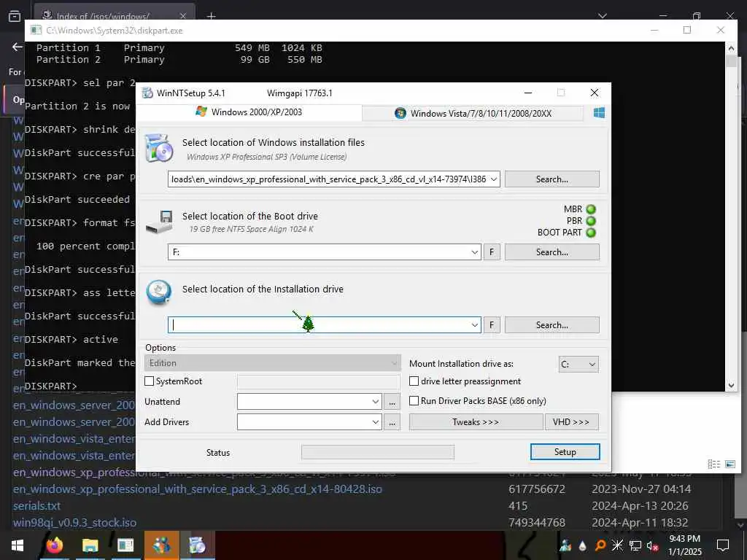Click the BOOT PART green status indicator
This screenshot has width=747, height=560.
click(x=591, y=233)
